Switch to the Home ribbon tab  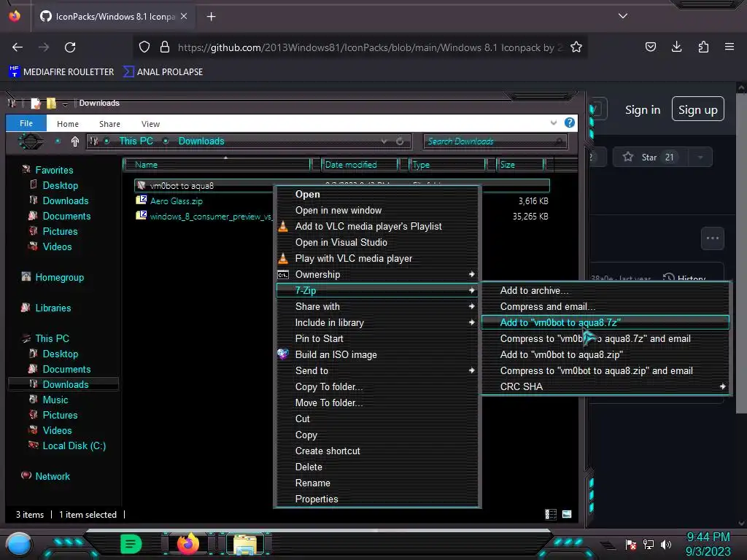(68, 124)
